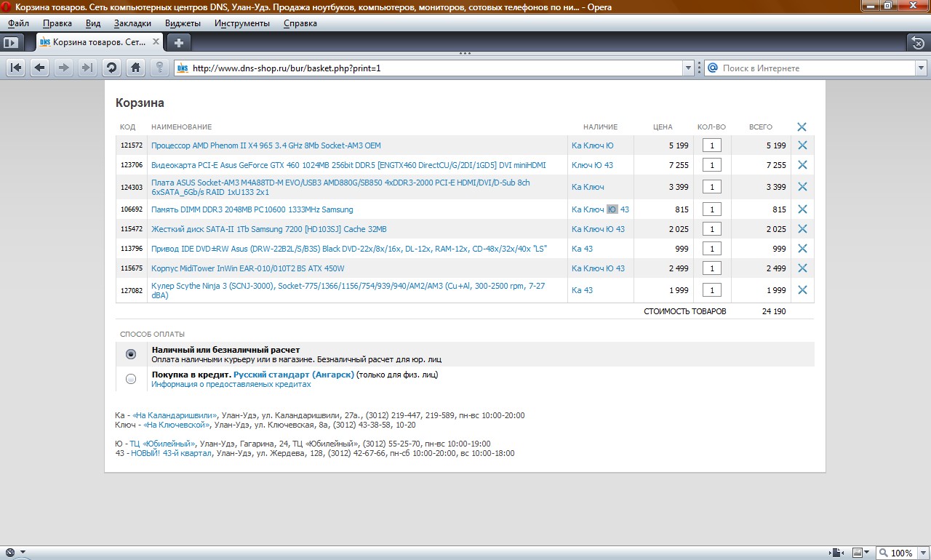Viewport: 931px width, 560px height.
Task: Delete the Scythe Ninja 3 cooler row
Action: pyautogui.click(x=802, y=290)
